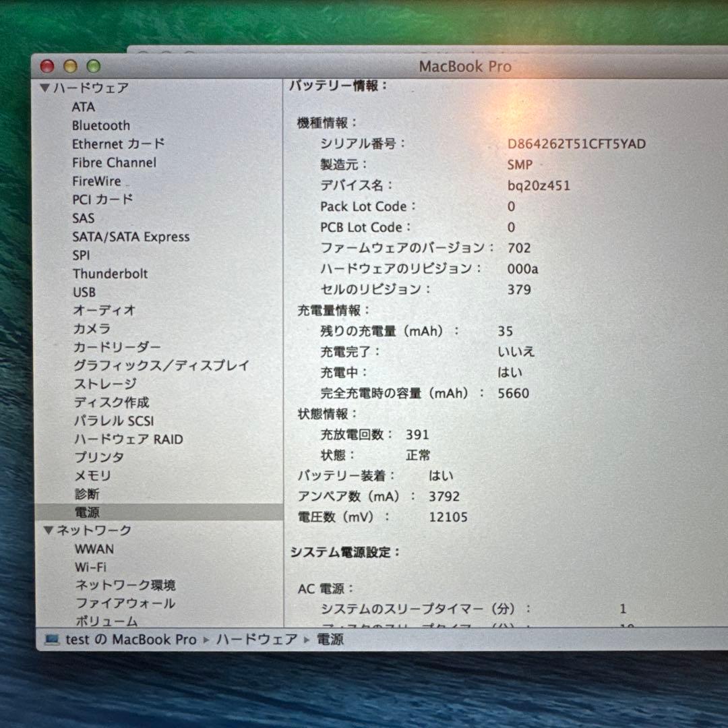Select ハードウェア RAID in the sidebar

click(129, 439)
